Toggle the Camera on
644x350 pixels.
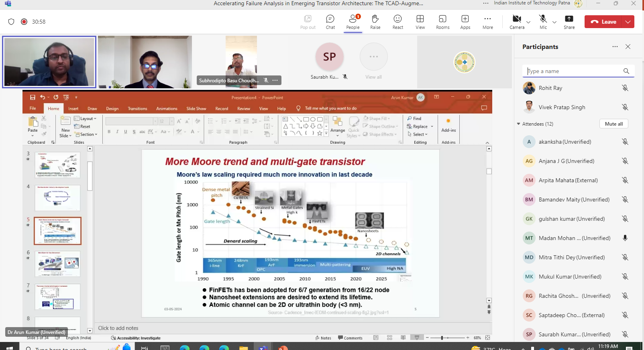pos(517,22)
